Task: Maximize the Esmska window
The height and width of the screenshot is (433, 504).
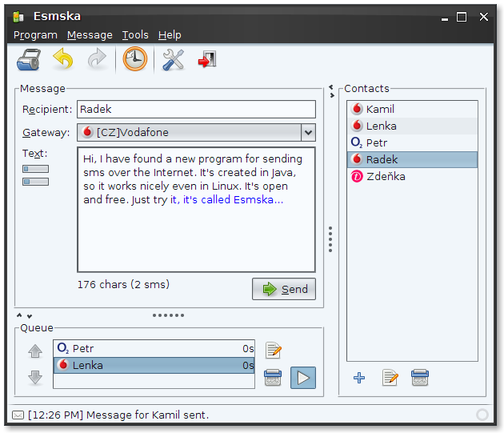Action: click(x=462, y=17)
